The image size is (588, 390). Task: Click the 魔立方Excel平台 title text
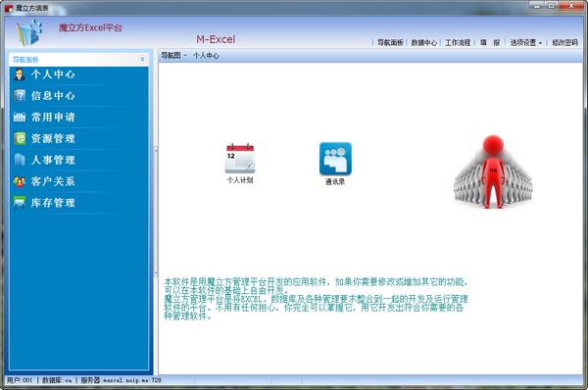[x=90, y=27]
